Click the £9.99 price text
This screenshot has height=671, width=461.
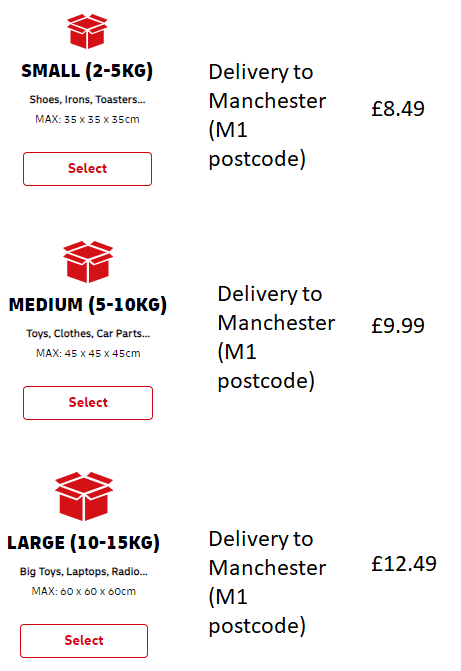pyautogui.click(x=398, y=326)
